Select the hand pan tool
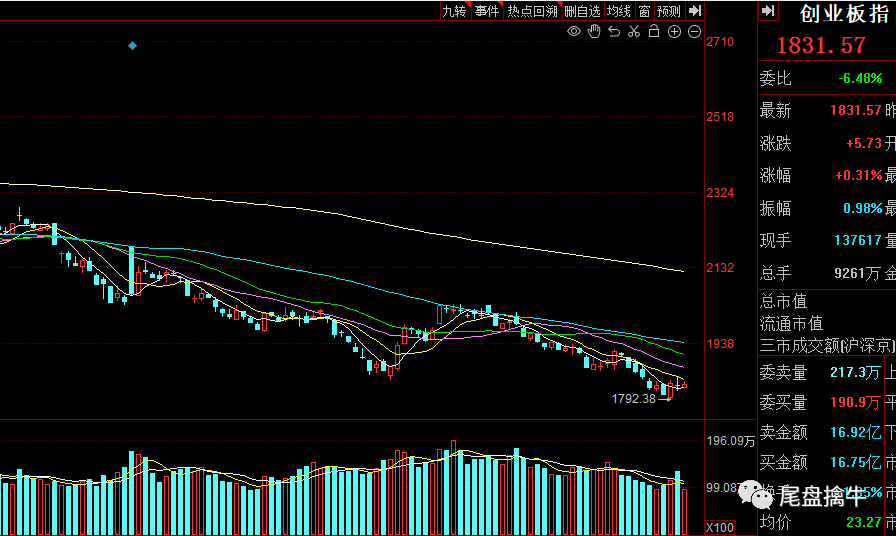The height and width of the screenshot is (536, 896). 593,32
